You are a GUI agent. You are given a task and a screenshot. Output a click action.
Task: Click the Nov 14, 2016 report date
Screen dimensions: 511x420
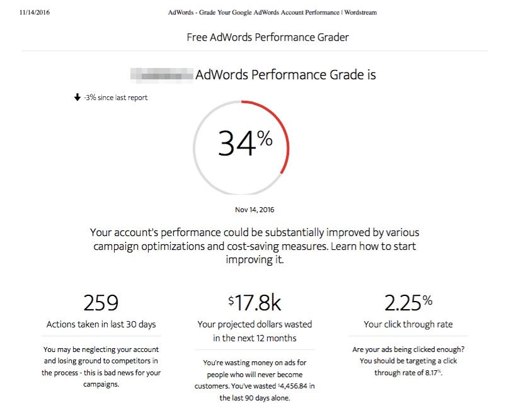[255, 210]
